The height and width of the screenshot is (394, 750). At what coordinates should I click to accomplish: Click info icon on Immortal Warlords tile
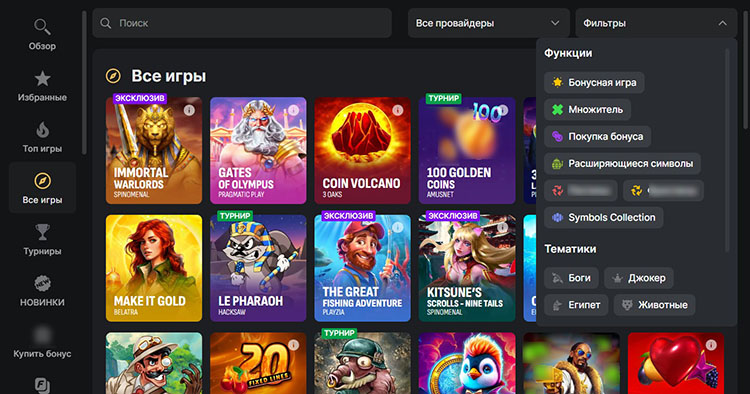(189, 110)
